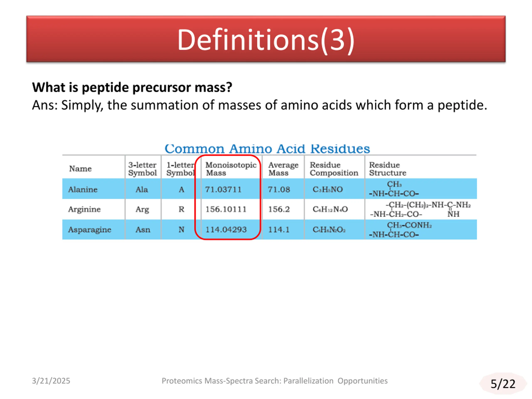Click the Asparagine residue structure diagram
The image size is (532, 399).
click(400, 230)
